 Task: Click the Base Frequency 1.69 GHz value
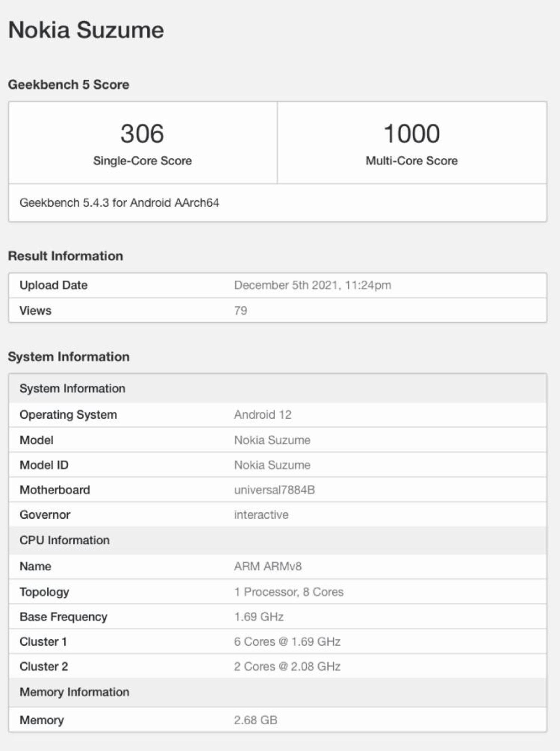tap(259, 617)
